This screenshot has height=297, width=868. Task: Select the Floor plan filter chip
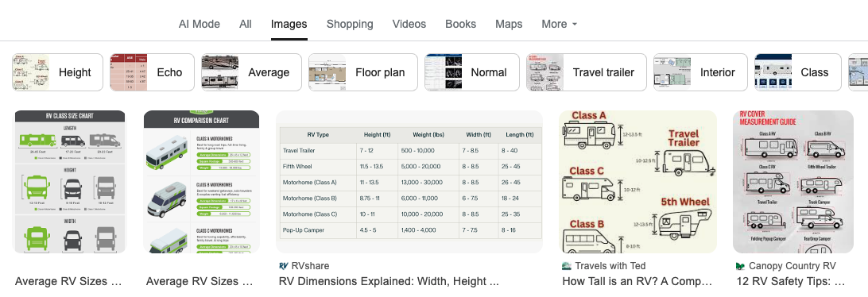[363, 72]
